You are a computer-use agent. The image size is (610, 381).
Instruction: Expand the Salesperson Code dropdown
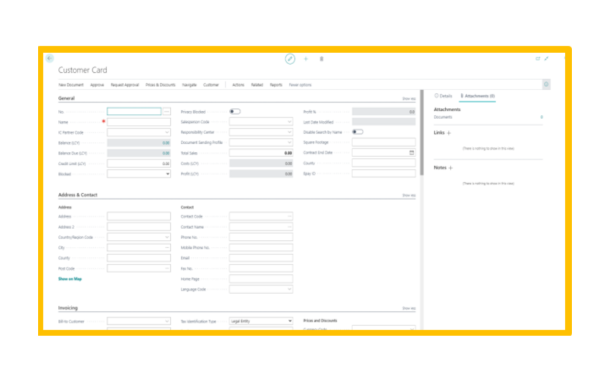pos(261,122)
